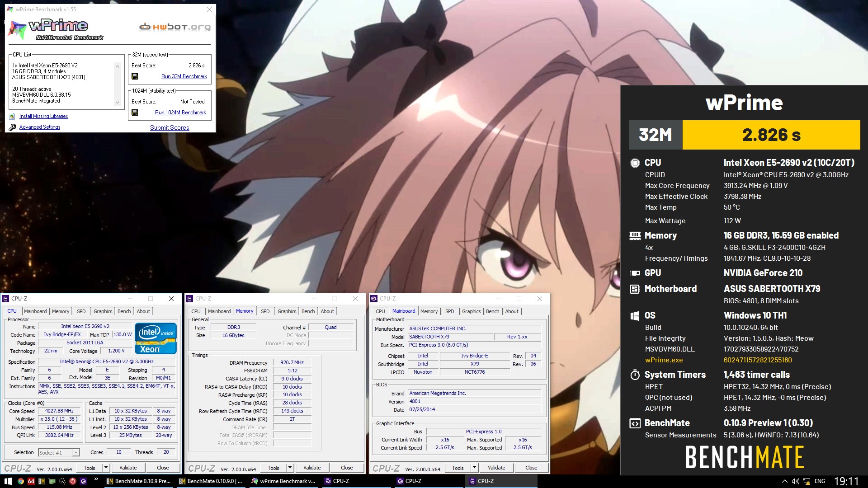Click title bar icon of the Memory CPU-Z window
Image resolution: width=868 pixels, height=488 pixels.
(x=190, y=299)
